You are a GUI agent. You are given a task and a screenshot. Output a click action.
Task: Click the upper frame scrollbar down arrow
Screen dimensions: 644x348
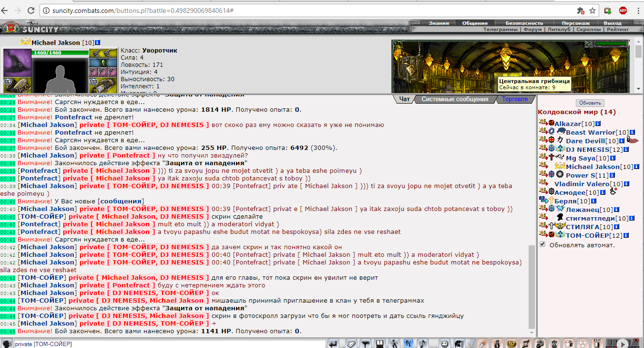point(639,89)
